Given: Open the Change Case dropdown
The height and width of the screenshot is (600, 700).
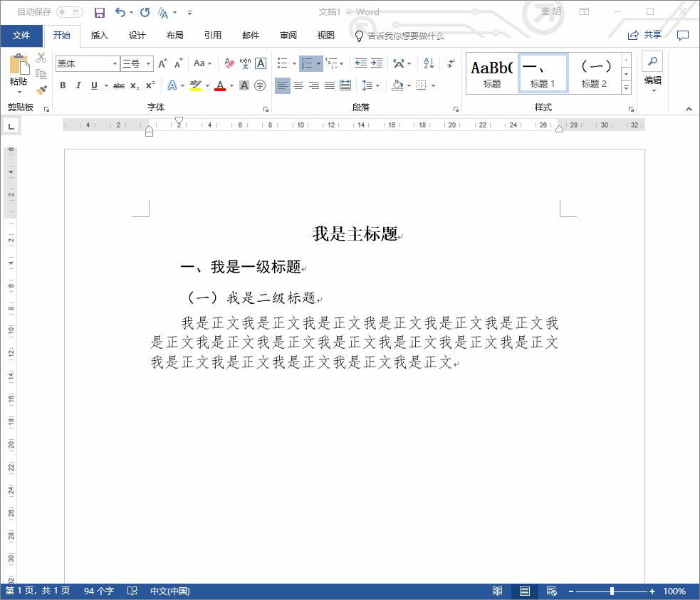Looking at the screenshot, I should click(x=202, y=63).
